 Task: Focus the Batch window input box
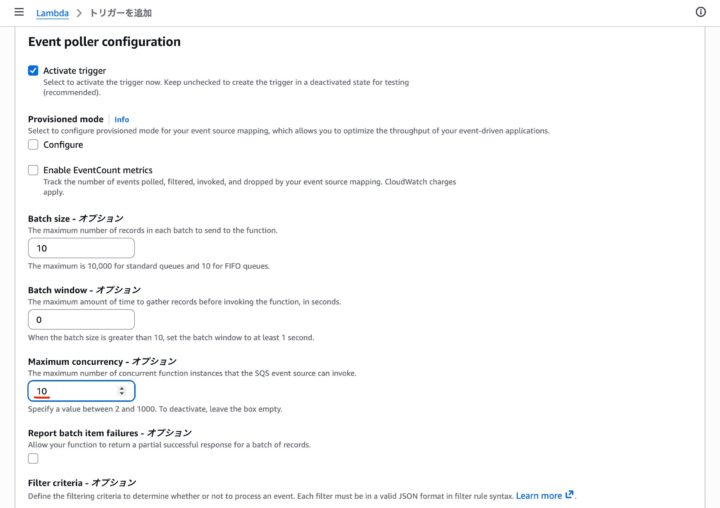[80, 320]
